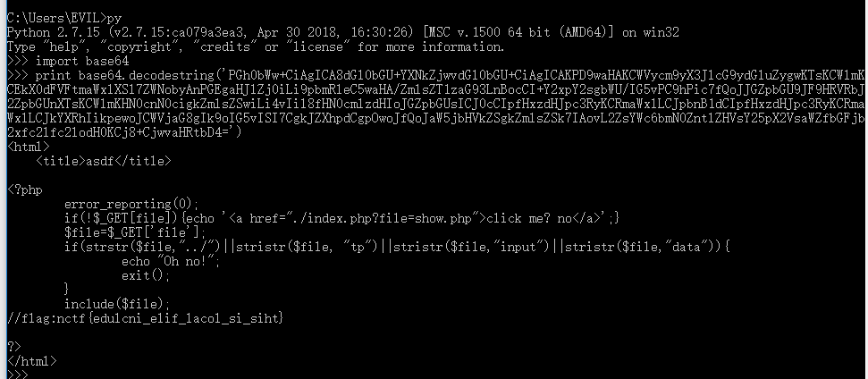
Task: Click the final >>> input prompt
Action: coord(16,374)
